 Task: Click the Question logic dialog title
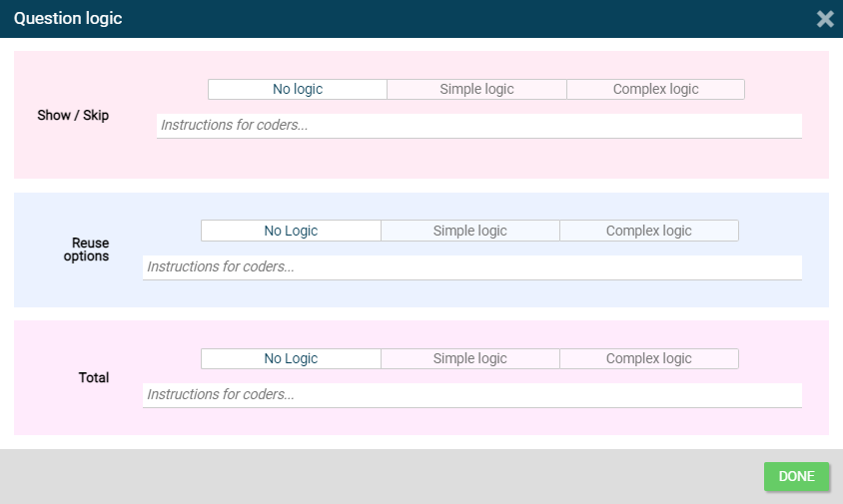click(68, 19)
